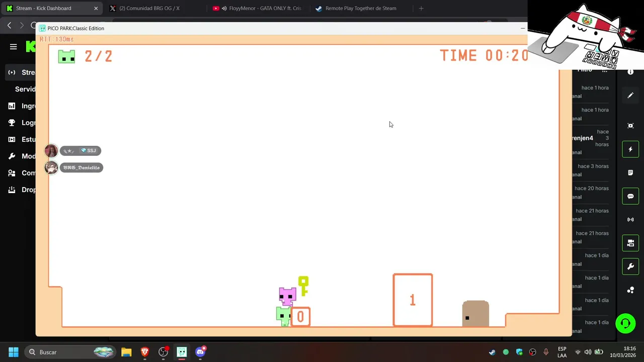Open the Wi-Fi network tray icon
Viewport: 644px width, 362px height.
point(578,352)
